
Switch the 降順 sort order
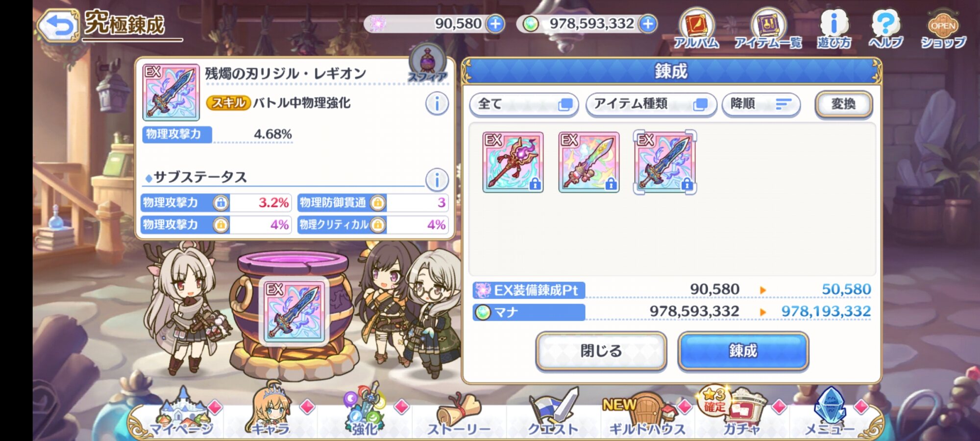point(761,104)
